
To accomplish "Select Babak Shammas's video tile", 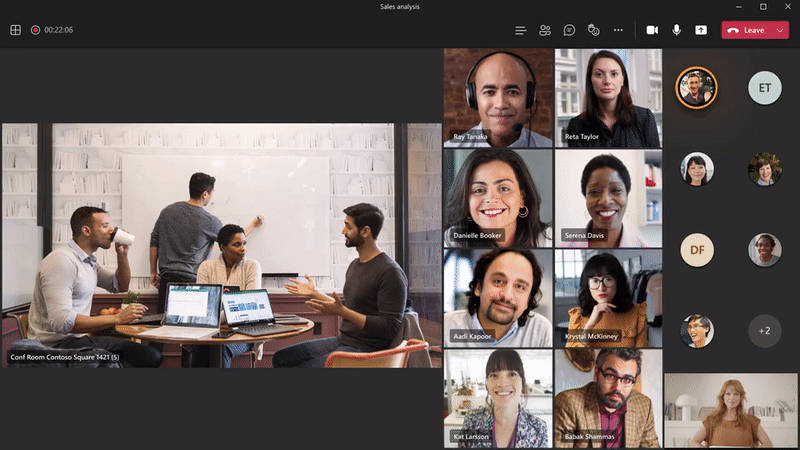I will [608, 398].
